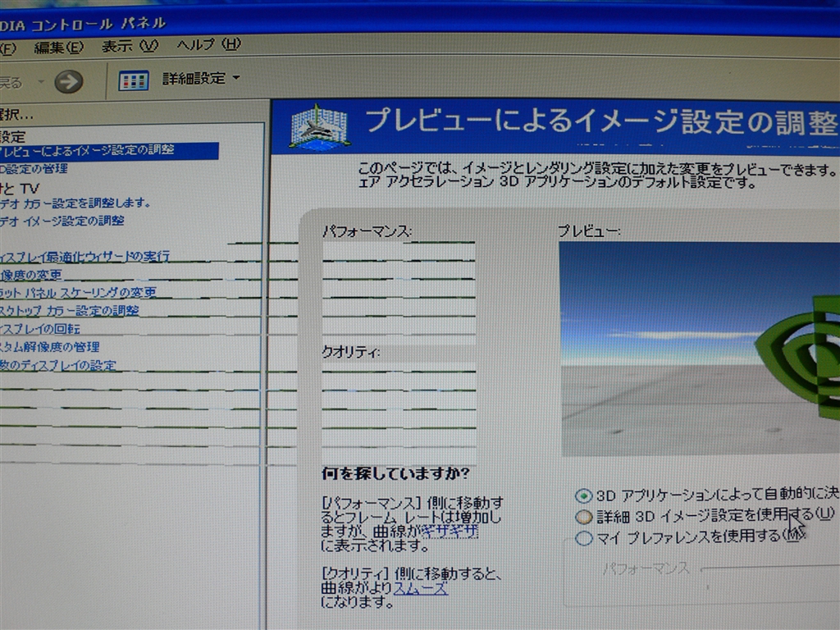This screenshot has width=840, height=630.
Task: Open ディスプレイ最適化ウィザードの実行 link
Action: coord(84,256)
